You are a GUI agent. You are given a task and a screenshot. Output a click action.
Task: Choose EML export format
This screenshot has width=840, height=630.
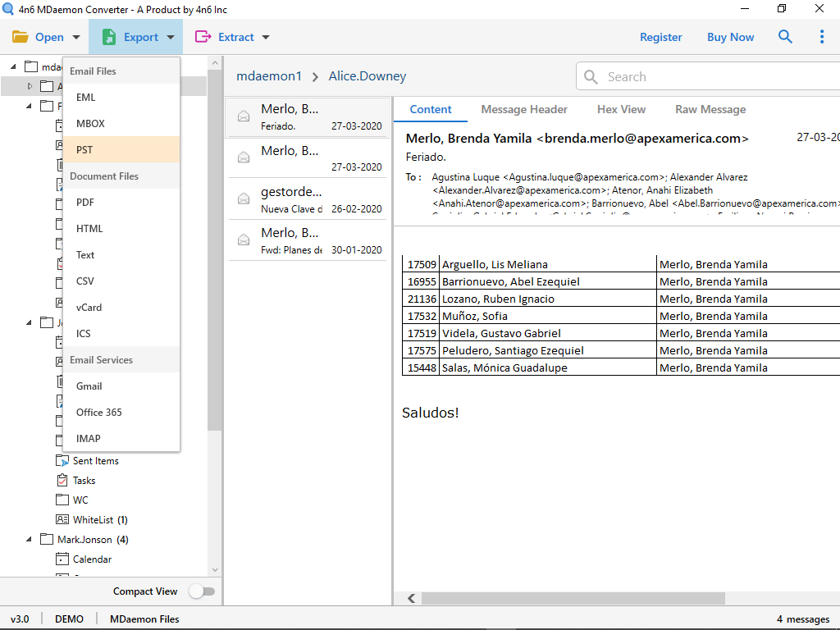coord(121,97)
